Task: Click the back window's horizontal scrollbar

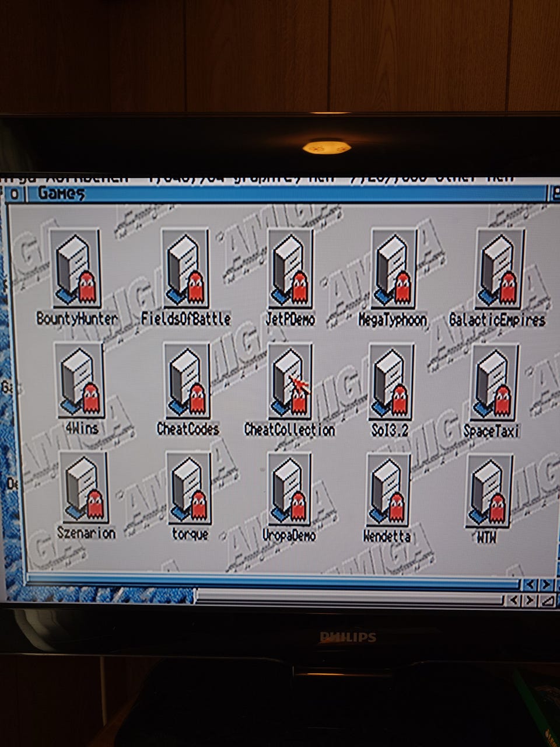Action: click(349, 596)
